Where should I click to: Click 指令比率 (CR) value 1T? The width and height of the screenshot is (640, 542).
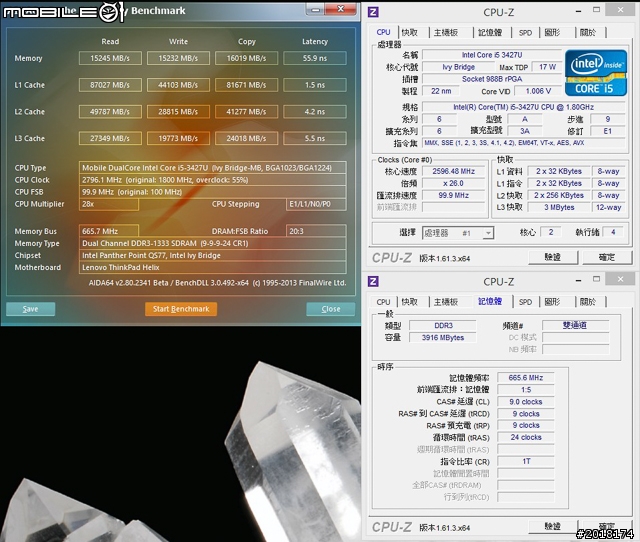(x=526, y=462)
